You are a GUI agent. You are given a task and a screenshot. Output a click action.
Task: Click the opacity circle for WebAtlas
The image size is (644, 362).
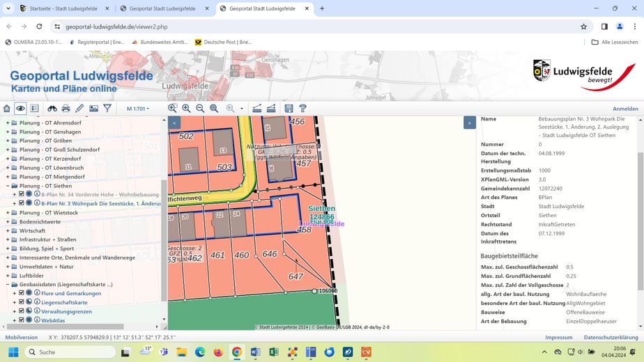[x=29, y=320]
